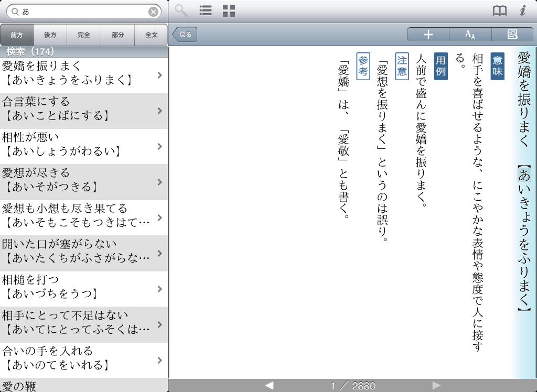This screenshot has width=537, height=392.
Task: Go to the previous page arrow
Action: click(269, 386)
